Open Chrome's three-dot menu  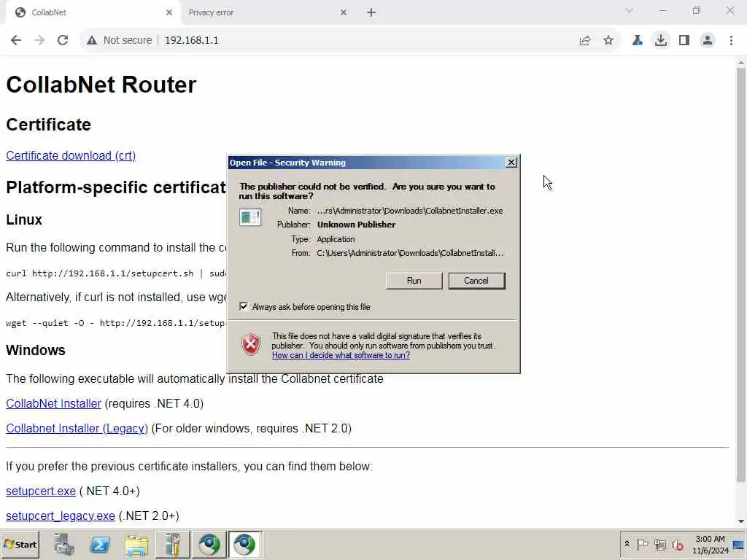[731, 41]
